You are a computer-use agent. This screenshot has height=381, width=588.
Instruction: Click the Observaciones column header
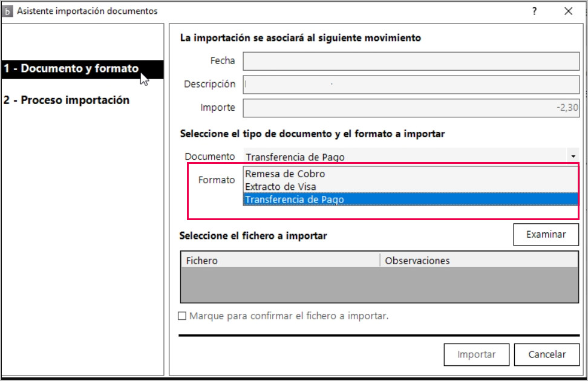tap(479, 261)
